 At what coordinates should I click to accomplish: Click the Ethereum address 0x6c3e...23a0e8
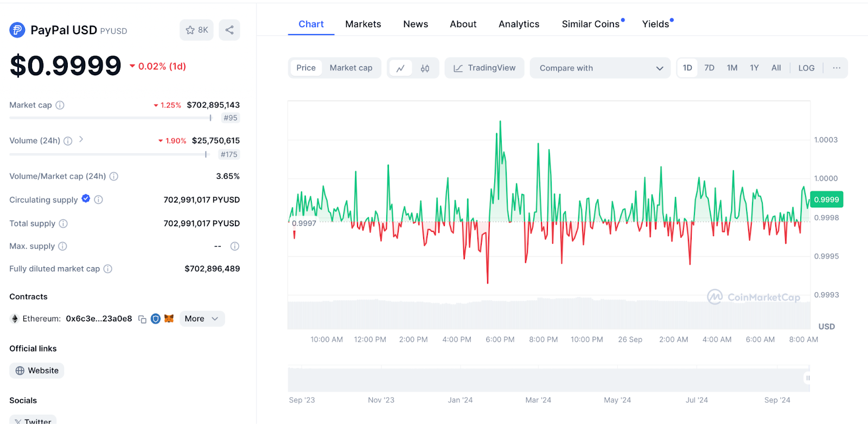99,319
